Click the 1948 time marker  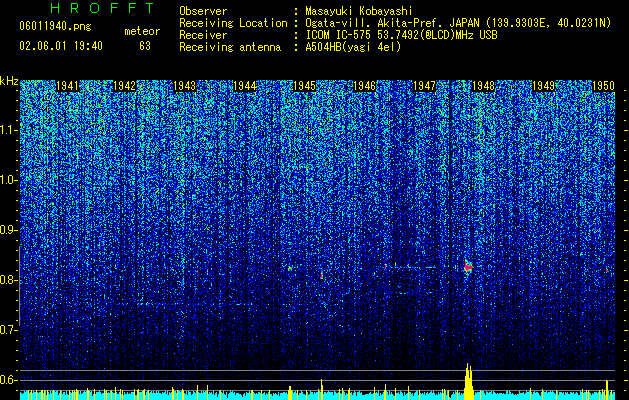pos(484,86)
